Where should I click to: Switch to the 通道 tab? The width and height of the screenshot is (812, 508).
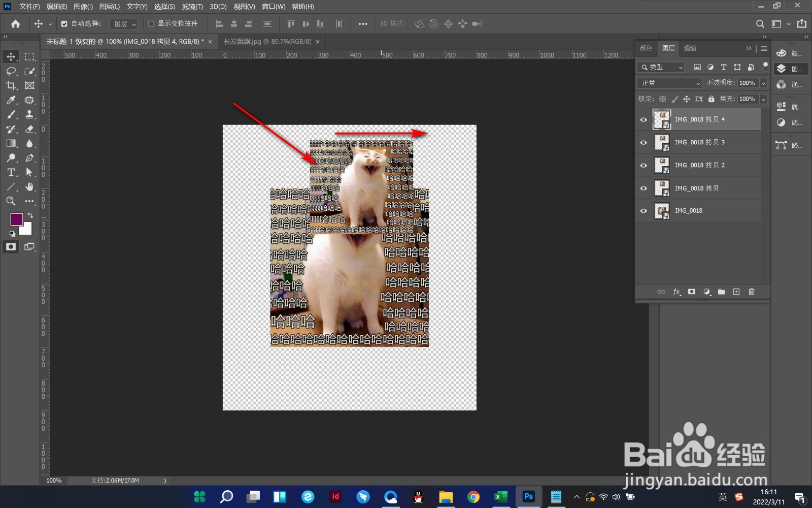(690, 48)
